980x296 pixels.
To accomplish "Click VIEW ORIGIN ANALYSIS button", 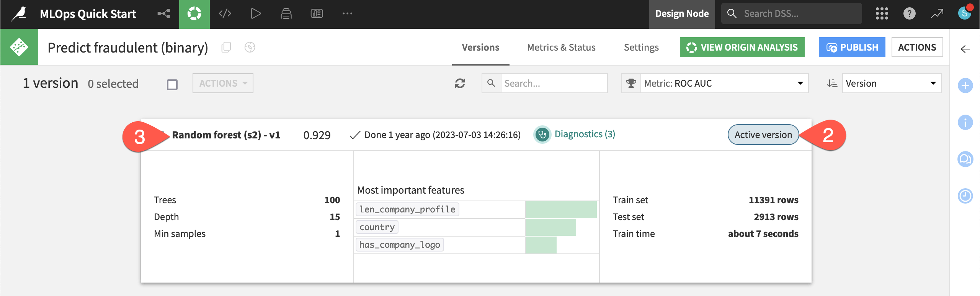I will click(x=742, y=47).
